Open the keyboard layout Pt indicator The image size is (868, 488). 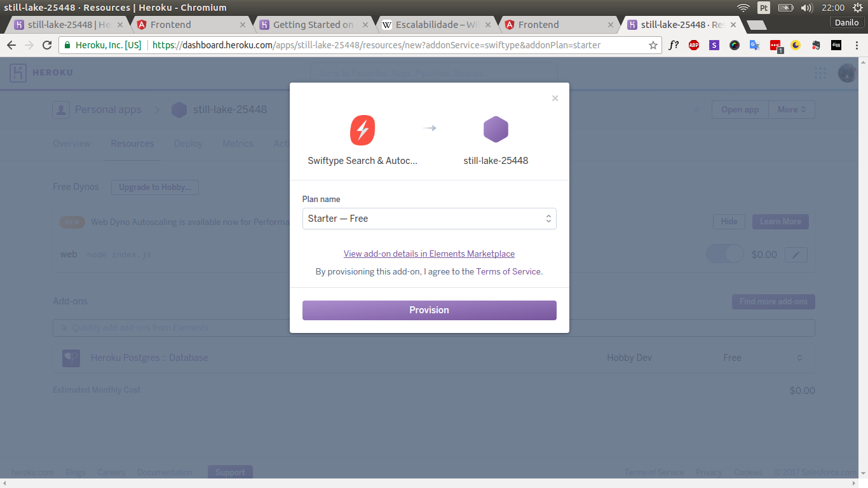click(763, 8)
